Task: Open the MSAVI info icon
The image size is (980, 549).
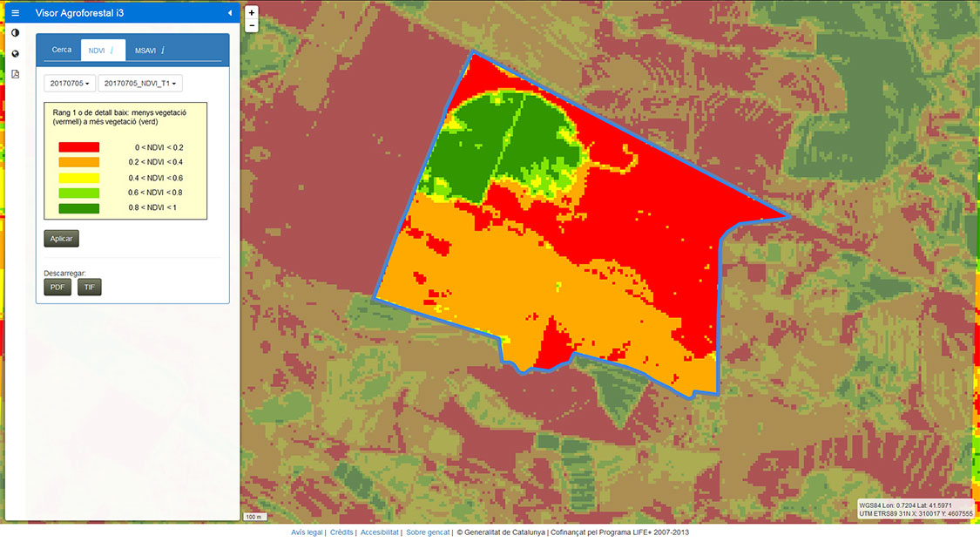Action: coord(163,51)
